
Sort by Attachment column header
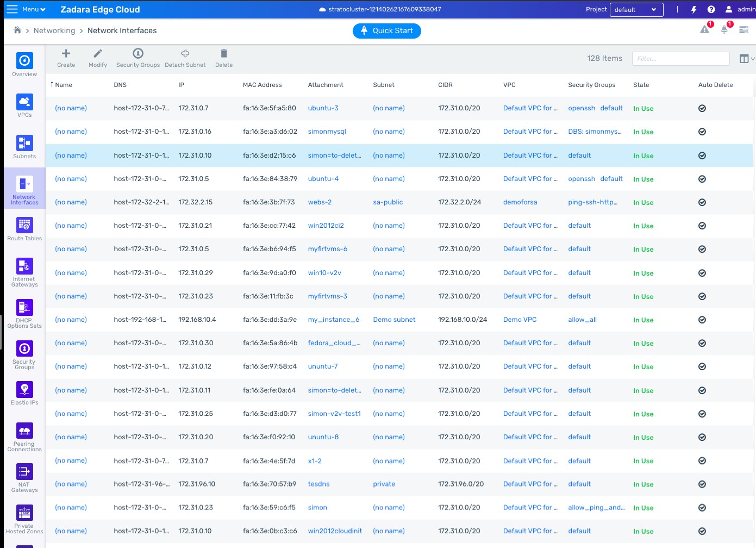[x=326, y=85]
